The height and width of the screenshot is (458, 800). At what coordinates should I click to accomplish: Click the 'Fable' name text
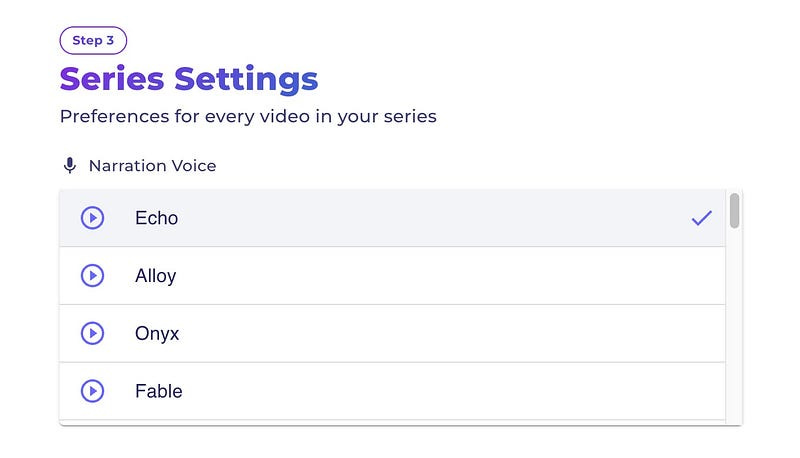pos(159,391)
